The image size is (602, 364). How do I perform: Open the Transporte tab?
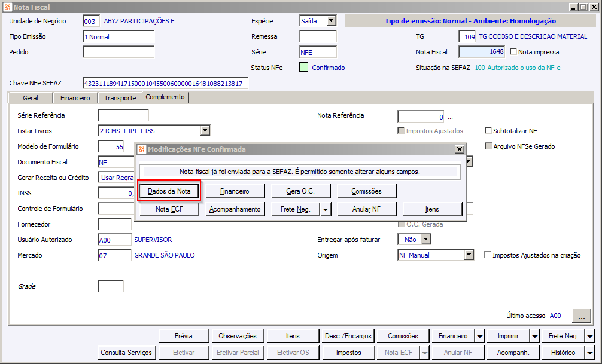click(x=120, y=98)
